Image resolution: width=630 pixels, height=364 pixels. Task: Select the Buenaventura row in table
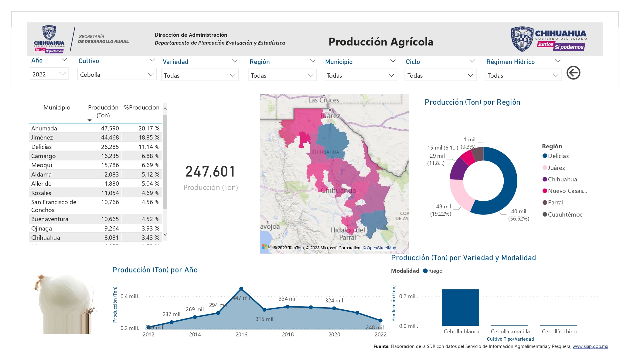click(x=96, y=219)
